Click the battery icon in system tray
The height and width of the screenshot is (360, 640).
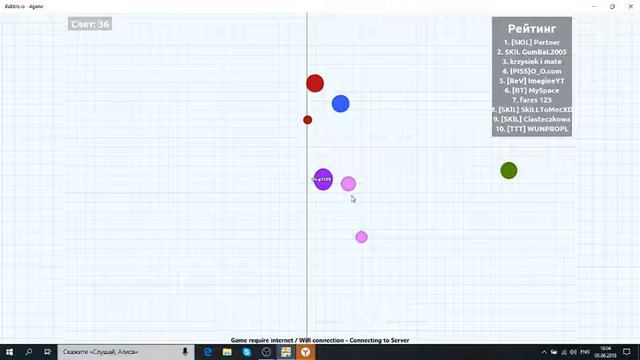click(x=554, y=352)
